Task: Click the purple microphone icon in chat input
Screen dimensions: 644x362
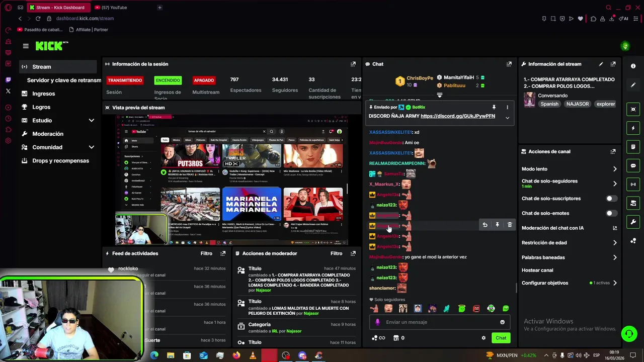Action: pos(378,322)
